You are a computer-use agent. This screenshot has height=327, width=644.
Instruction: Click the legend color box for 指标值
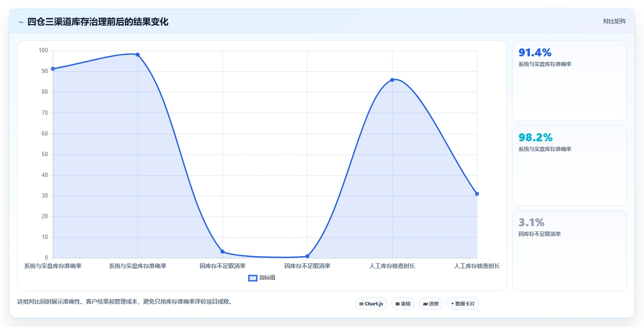click(x=253, y=278)
